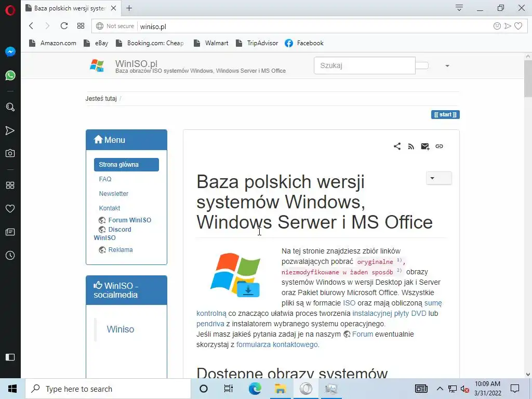The width and height of the screenshot is (532, 399).
Task: Click the search submit button beside Szukaj
Action: pos(422,65)
